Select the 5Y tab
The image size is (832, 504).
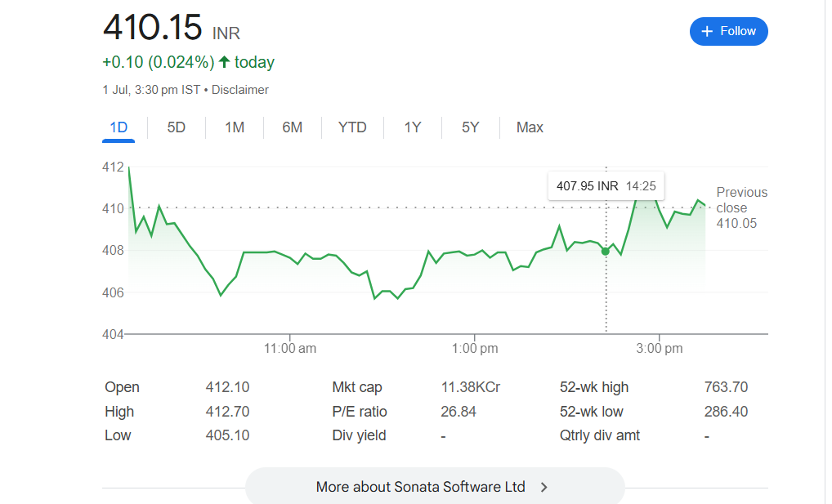click(470, 127)
